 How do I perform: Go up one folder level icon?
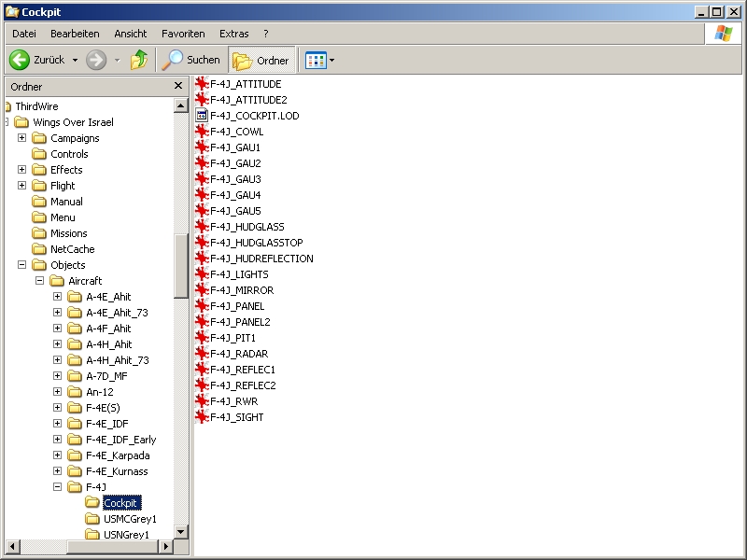pos(138,60)
